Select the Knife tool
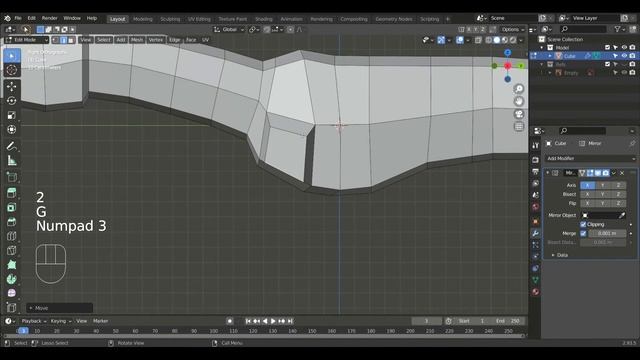The image size is (640, 360). (x=11, y=250)
